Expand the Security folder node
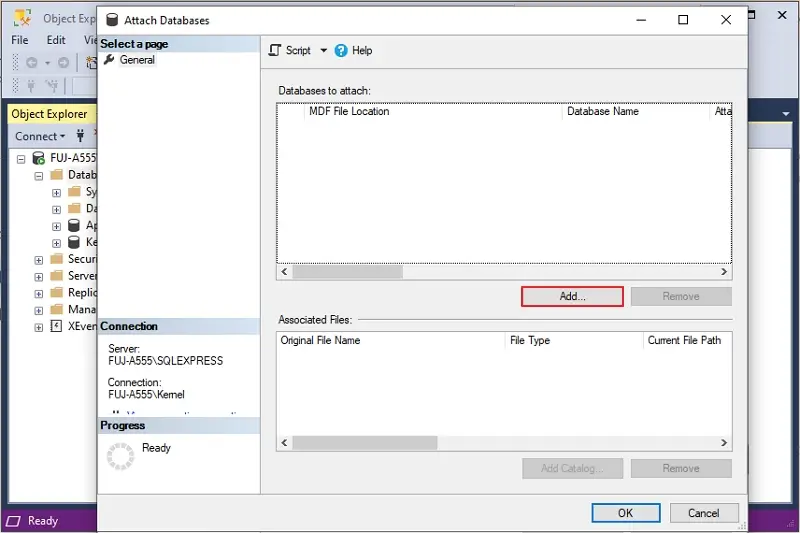800x533 pixels. [39, 260]
